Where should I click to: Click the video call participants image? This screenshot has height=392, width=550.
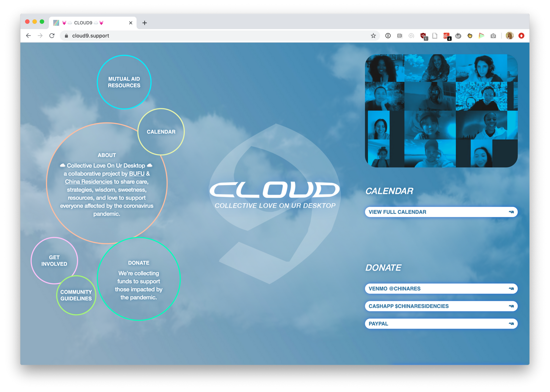click(x=441, y=111)
